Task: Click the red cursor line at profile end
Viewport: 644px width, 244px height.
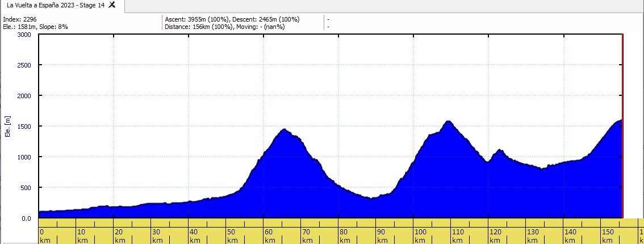Action: click(x=622, y=126)
